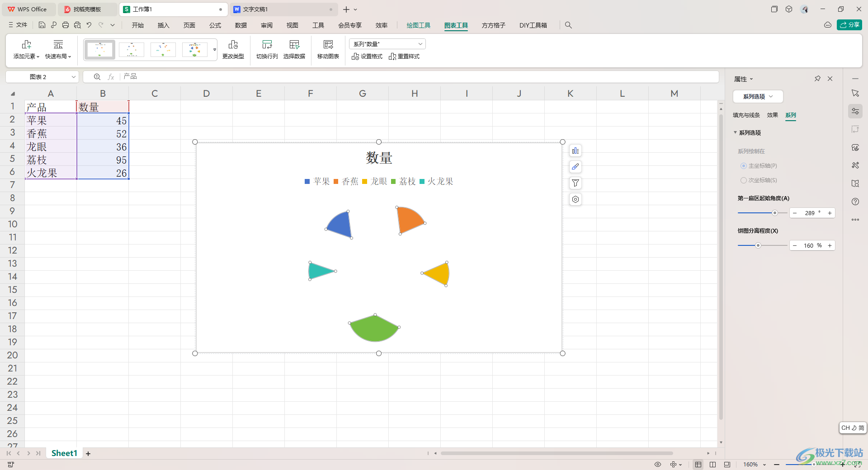Open the quick access toolbar customize arrow

pyautogui.click(x=113, y=25)
